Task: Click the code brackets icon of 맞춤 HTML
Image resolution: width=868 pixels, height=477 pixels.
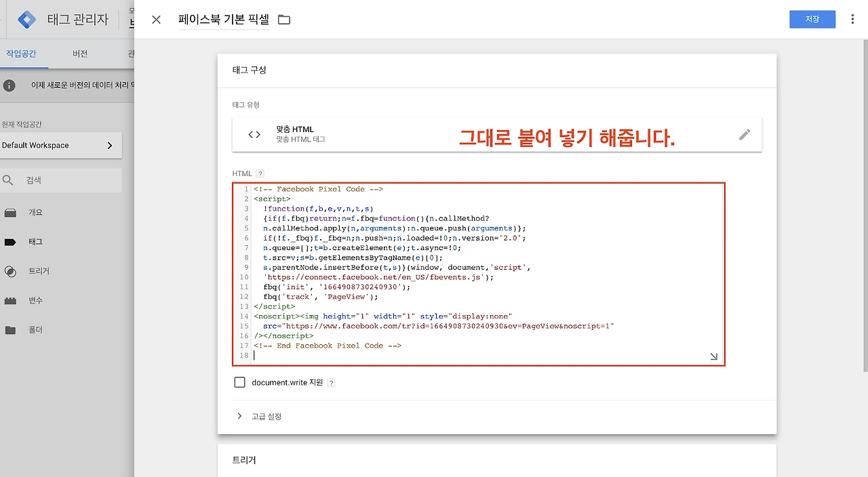Action: 254,134
